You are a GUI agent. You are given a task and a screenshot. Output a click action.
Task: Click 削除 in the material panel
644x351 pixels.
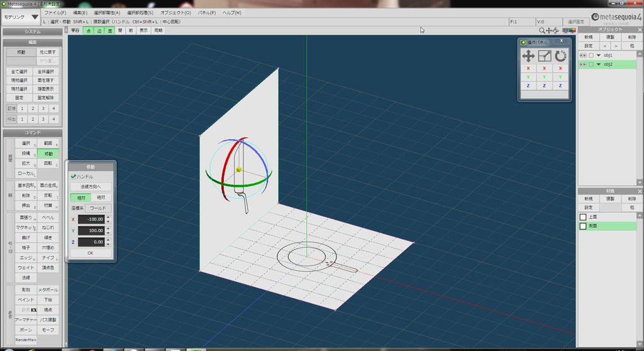tap(631, 199)
